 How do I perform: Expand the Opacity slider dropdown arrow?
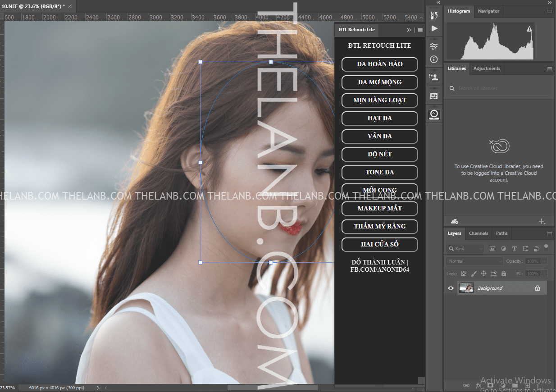544,261
